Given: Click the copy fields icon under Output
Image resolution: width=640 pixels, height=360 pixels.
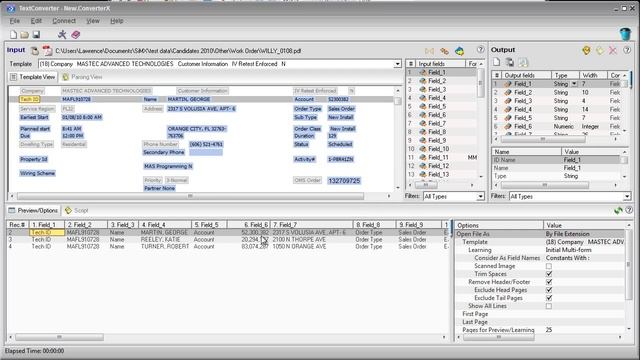Looking at the screenshot, I should tap(510, 62).
